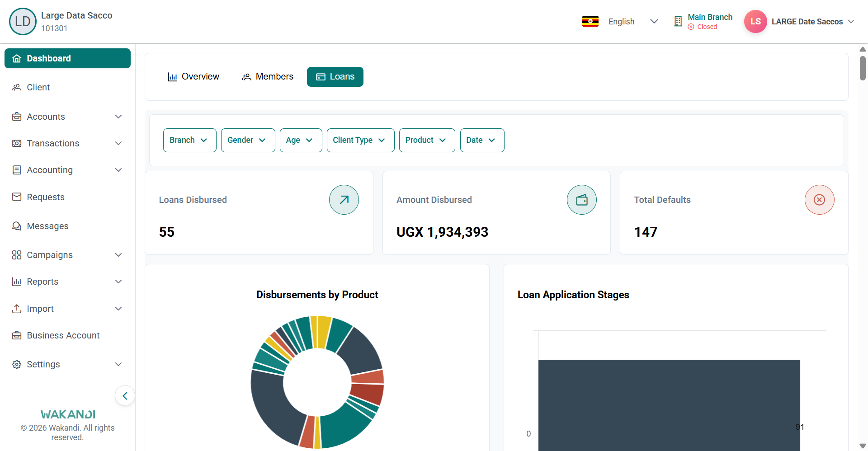Click the Amount Disbursed wallet icon
The height and width of the screenshot is (451, 868).
[582, 200]
